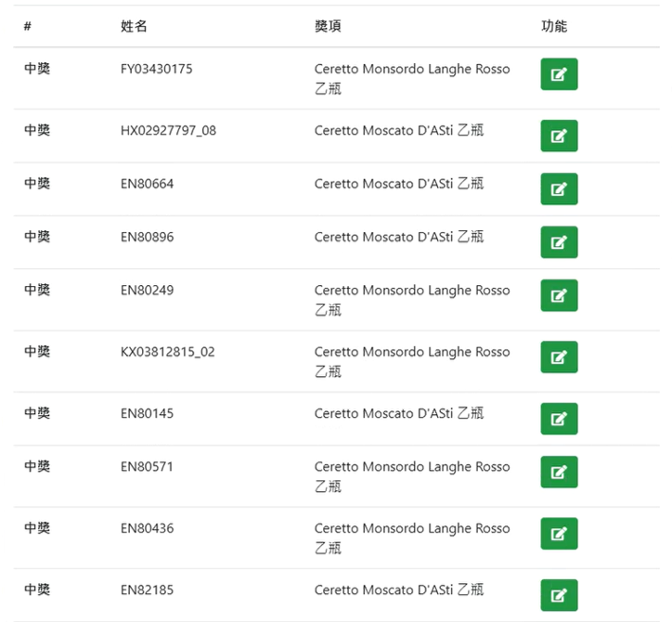The image size is (672, 622).
Task: Edit the EN80664 winner entry
Action: tap(559, 189)
